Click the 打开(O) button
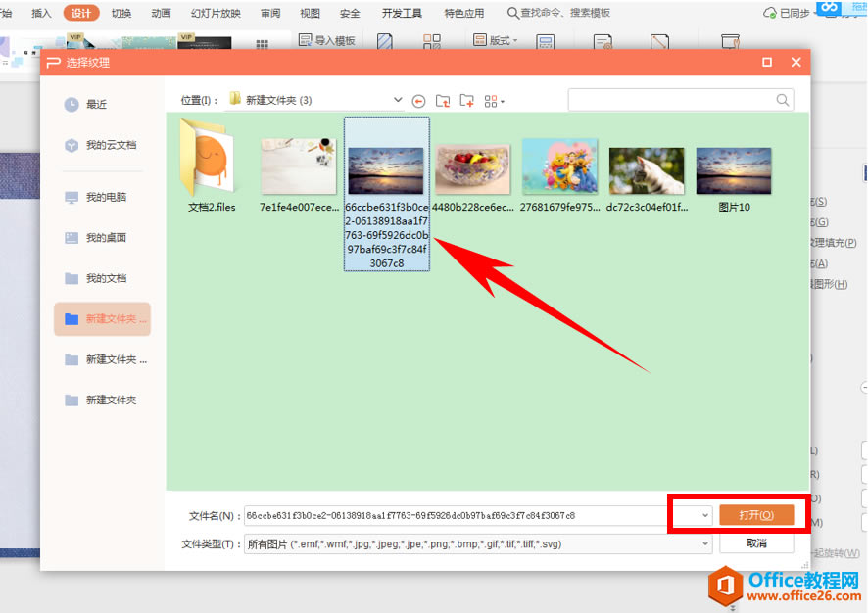868x613 pixels. [756, 515]
